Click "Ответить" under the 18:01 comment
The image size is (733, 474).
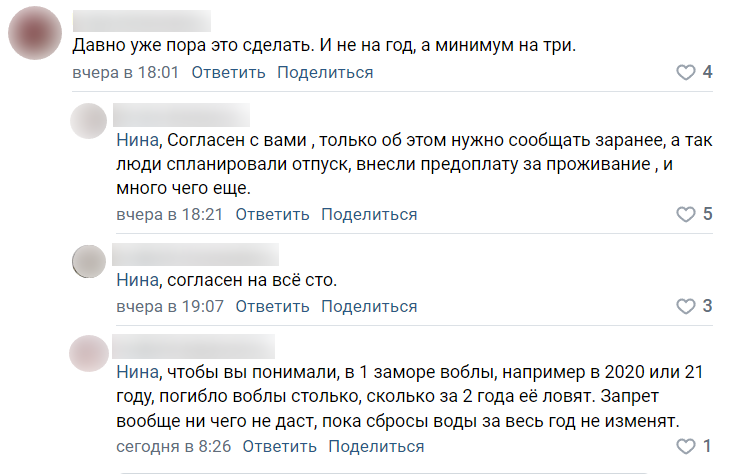click(x=228, y=72)
